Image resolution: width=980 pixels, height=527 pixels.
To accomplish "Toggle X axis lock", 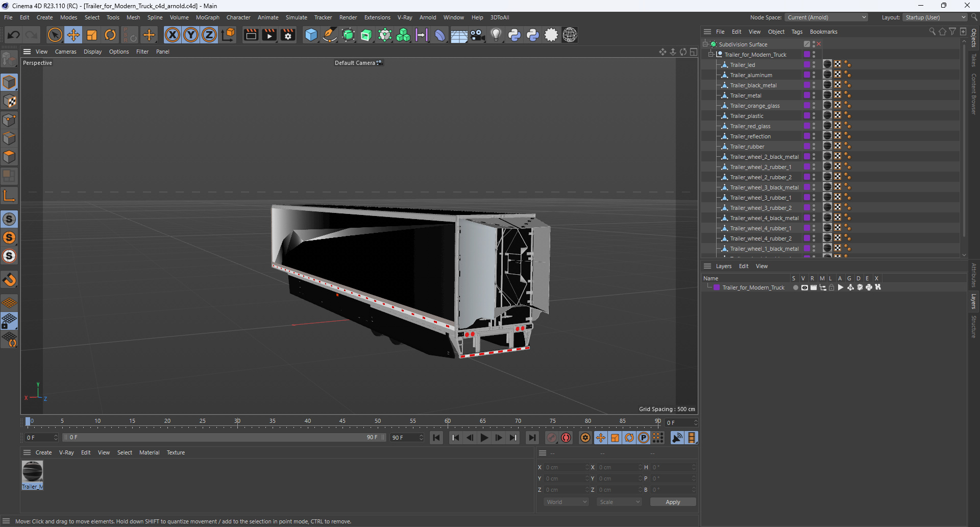I will pos(173,35).
